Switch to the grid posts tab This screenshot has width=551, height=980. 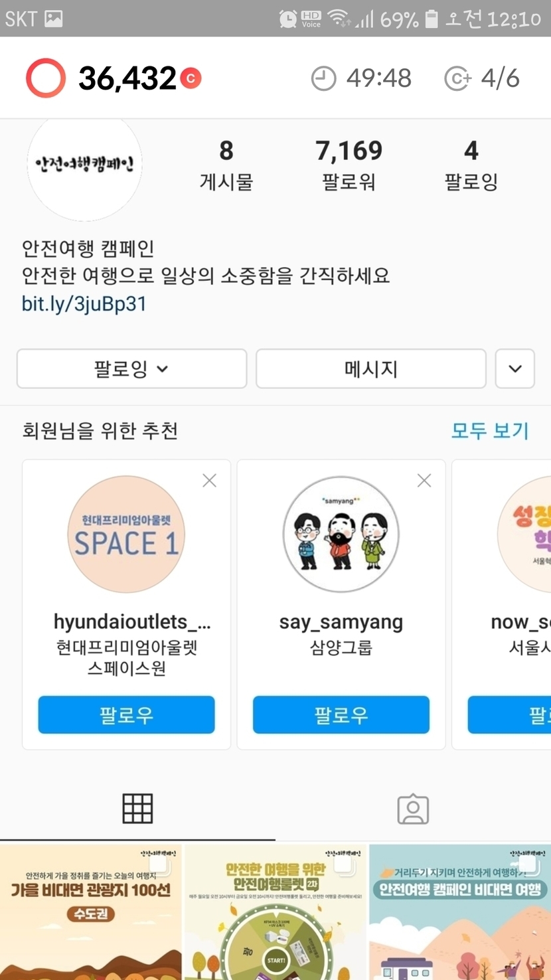(137, 809)
